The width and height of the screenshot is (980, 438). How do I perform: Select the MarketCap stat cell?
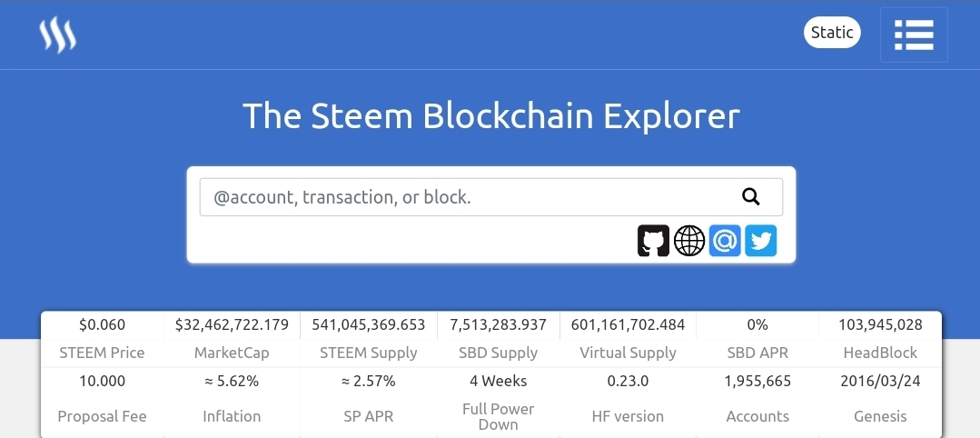[x=232, y=338]
